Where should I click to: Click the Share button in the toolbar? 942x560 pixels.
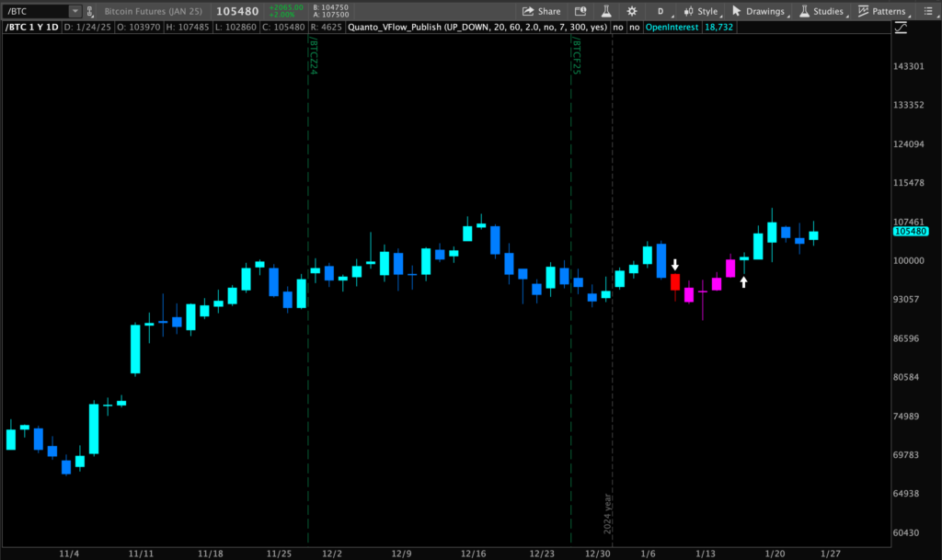click(x=541, y=11)
